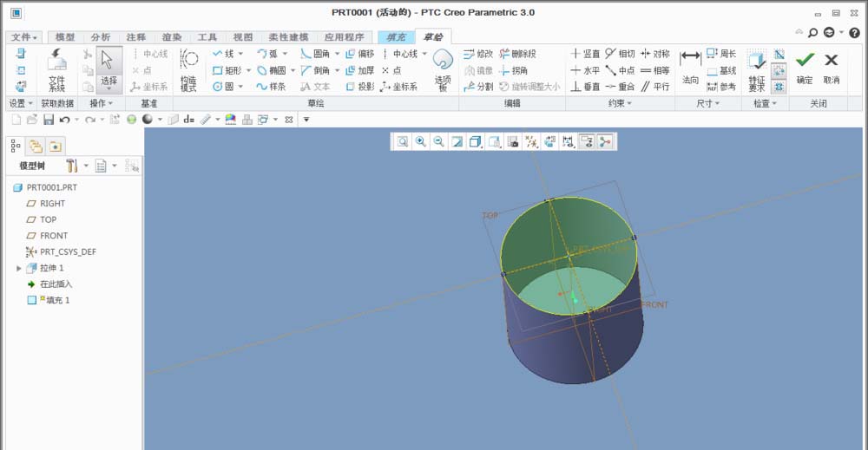The image size is (868, 450).
Task: Select the 线 (Line) sketch tool
Action: (224, 54)
